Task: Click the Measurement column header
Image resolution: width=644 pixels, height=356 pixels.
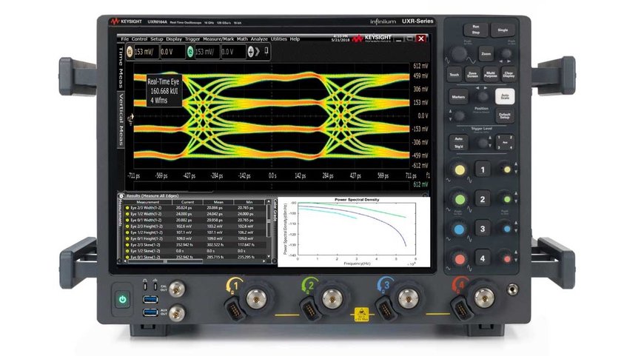Action: pyautogui.click(x=148, y=202)
